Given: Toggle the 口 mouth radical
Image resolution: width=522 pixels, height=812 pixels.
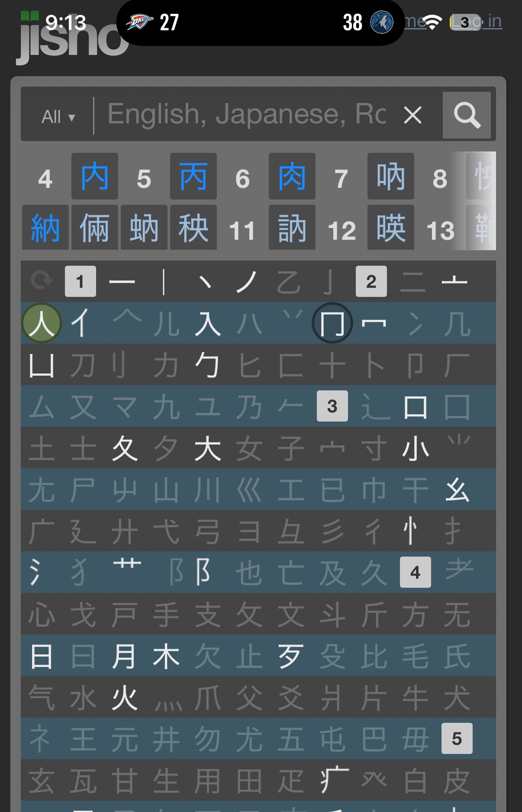Looking at the screenshot, I should 415,407.
